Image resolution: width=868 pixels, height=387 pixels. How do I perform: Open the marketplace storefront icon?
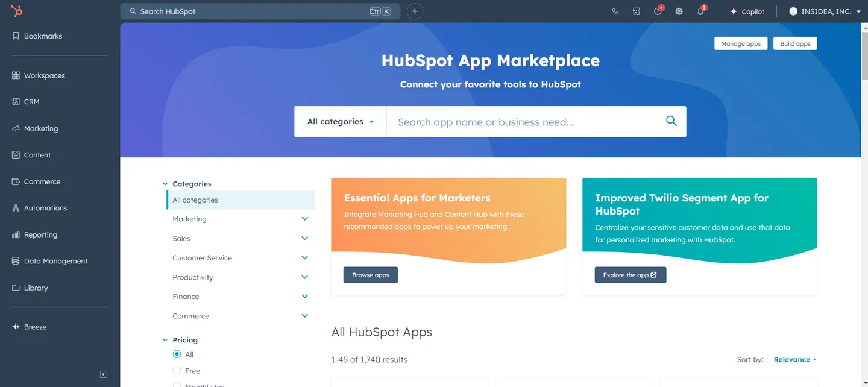[636, 11]
